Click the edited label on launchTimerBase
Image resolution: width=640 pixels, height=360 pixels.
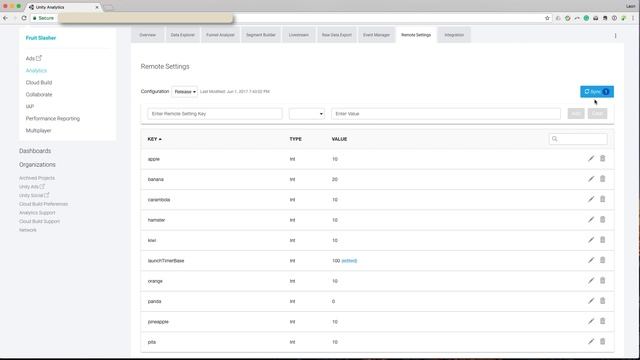click(x=349, y=260)
